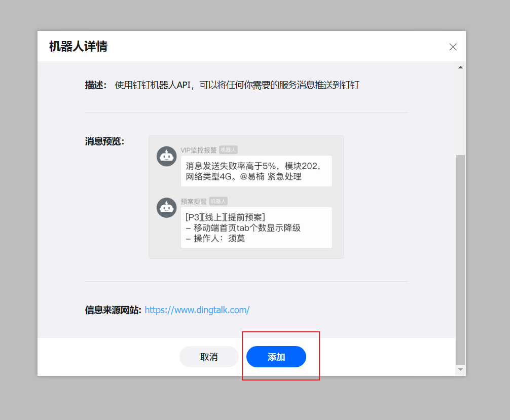Click the scrollbar up arrow
This screenshot has height=420, width=510.
tap(460, 67)
